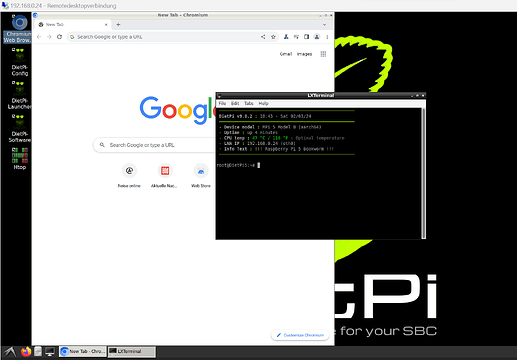Click the Chromium window title bar

click(x=183, y=15)
